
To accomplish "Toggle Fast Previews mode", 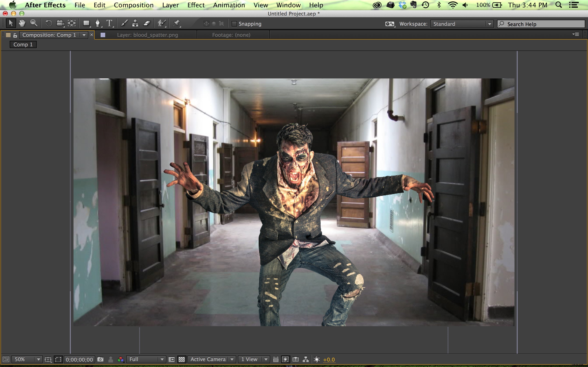I will (286, 359).
